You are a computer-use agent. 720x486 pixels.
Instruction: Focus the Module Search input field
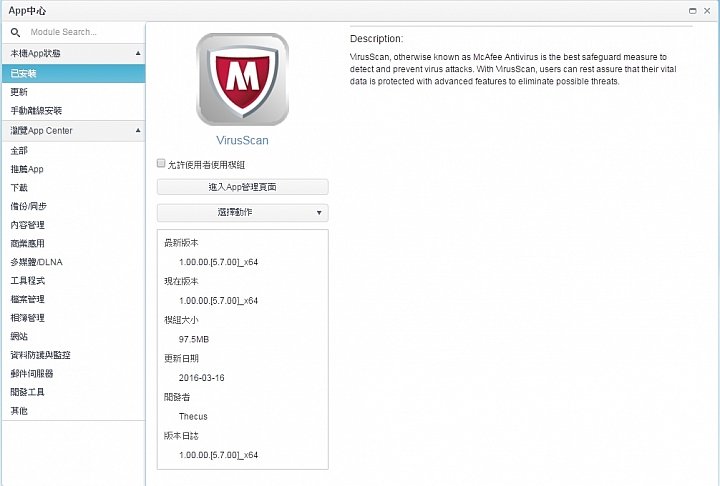point(85,32)
